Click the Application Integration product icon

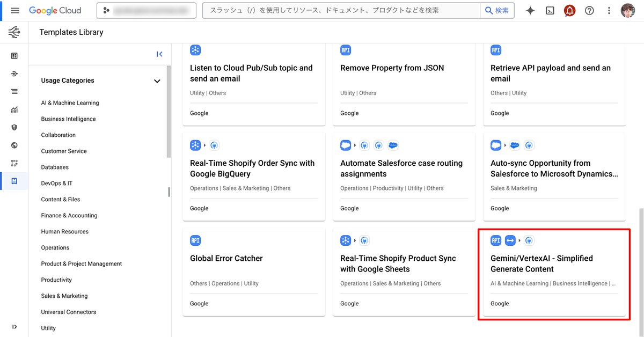14,32
